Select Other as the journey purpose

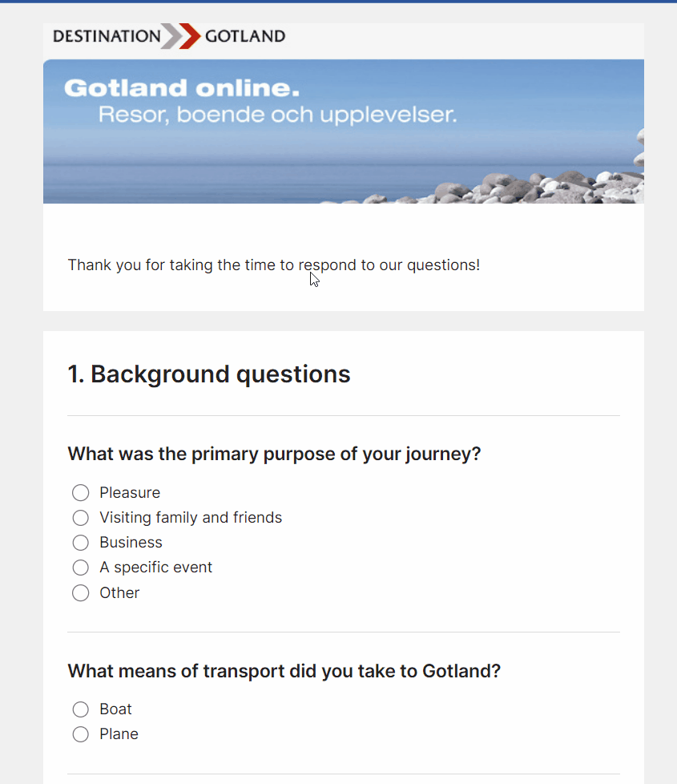click(80, 593)
